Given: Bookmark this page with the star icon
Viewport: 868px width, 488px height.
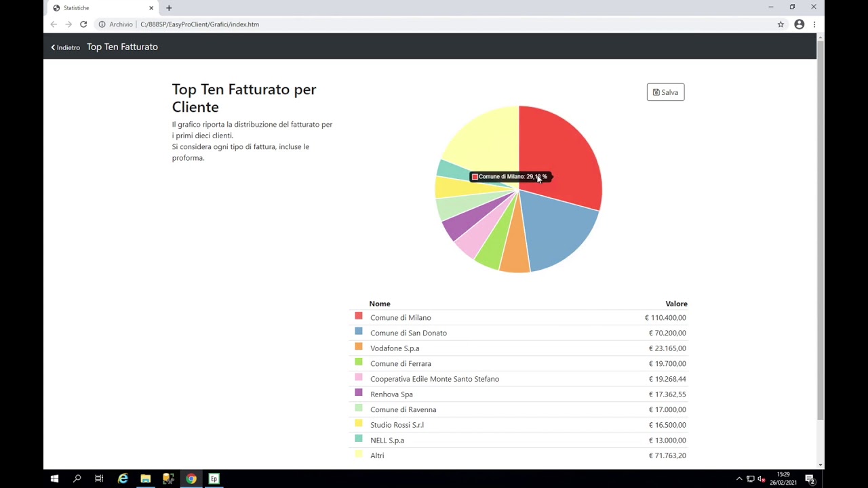Looking at the screenshot, I should [x=781, y=24].
